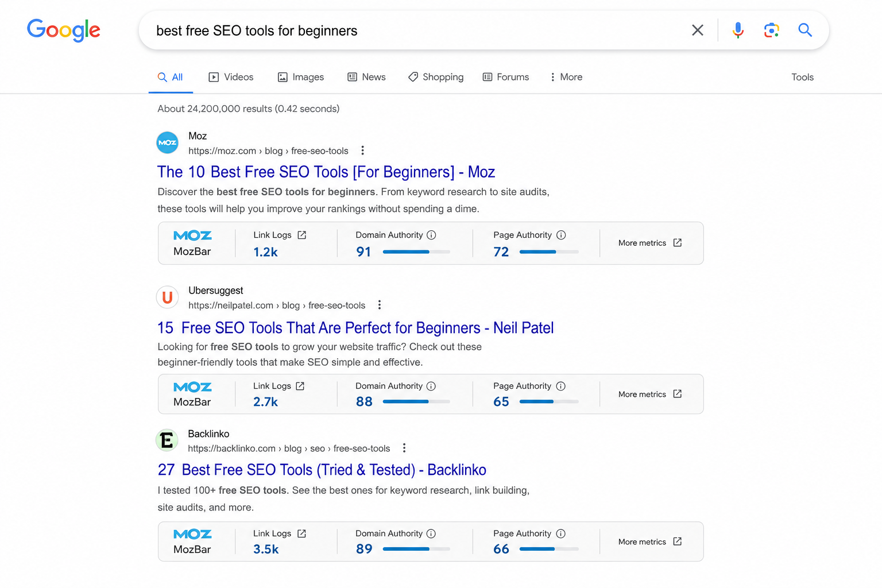The height and width of the screenshot is (588, 882).
Task: Open options menu for Ubersuggest result
Action: click(380, 305)
